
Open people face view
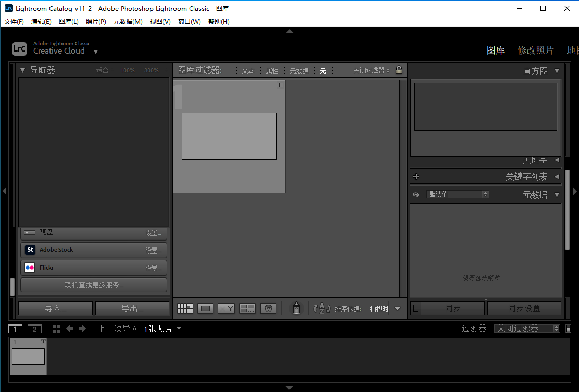[268, 309]
